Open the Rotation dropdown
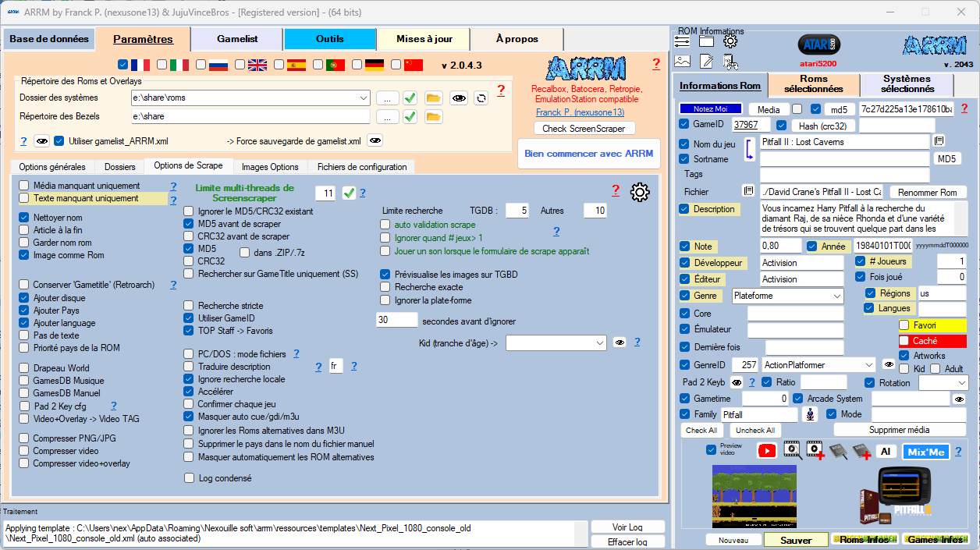The height and width of the screenshot is (550, 980). 961,383
